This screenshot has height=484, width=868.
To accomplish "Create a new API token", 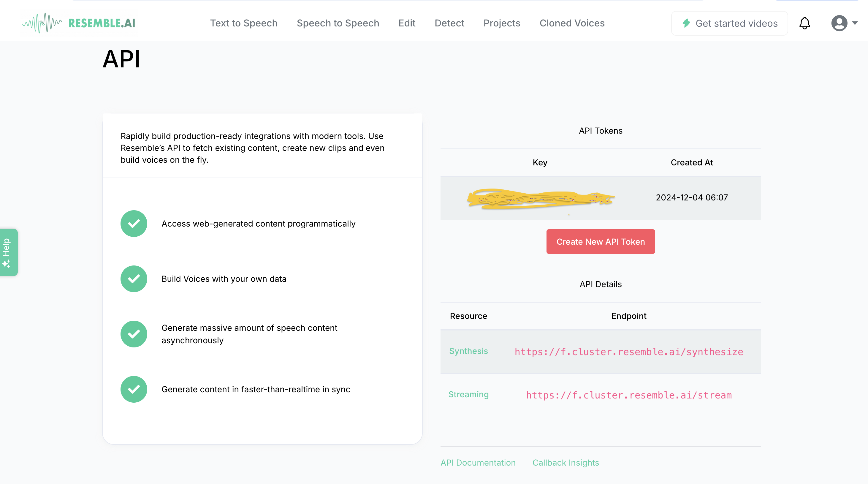I will tap(601, 241).
